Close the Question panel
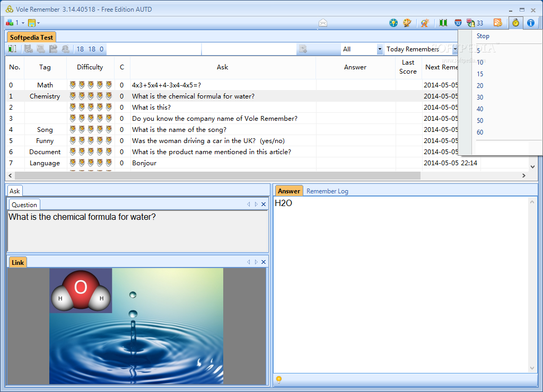Image resolution: width=543 pixels, height=392 pixels. click(x=264, y=204)
